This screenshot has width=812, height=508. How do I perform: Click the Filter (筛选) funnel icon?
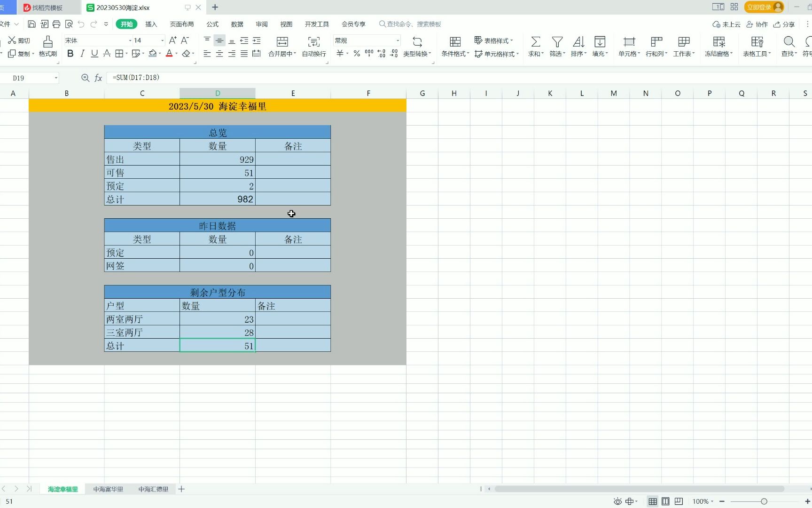click(x=557, y=42)
